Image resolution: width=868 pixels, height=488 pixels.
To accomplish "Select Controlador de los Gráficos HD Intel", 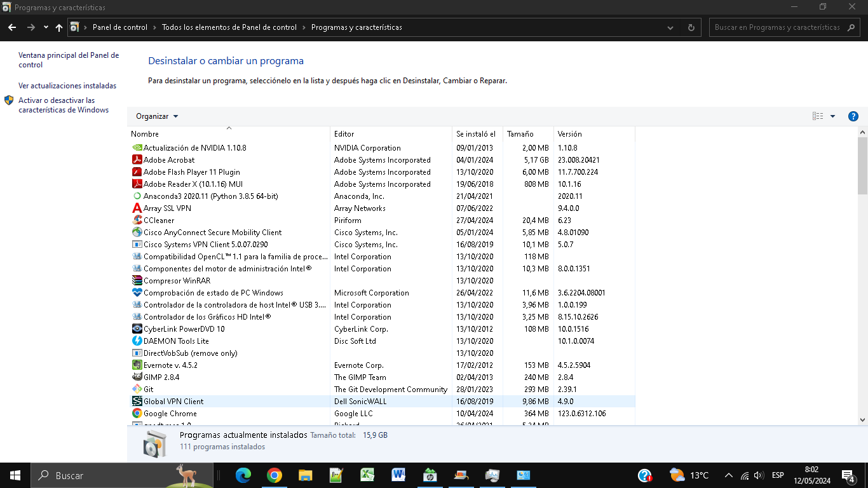I will pos(207,317).
